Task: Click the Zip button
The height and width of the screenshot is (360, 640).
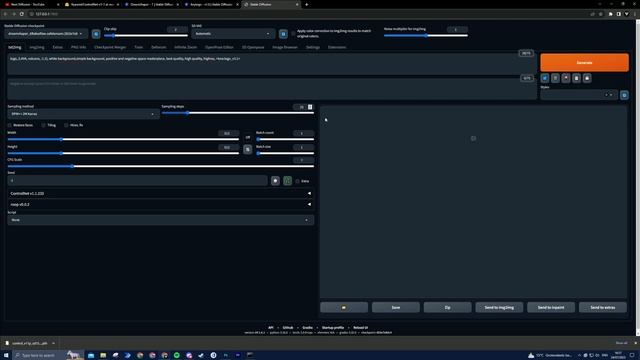Action: 447,307
